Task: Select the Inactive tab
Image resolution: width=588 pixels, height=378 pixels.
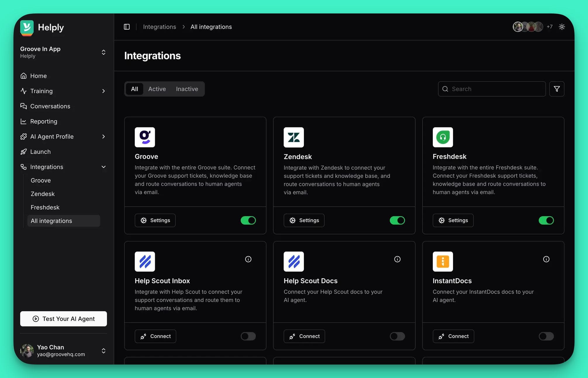Action: pos(187,89)
